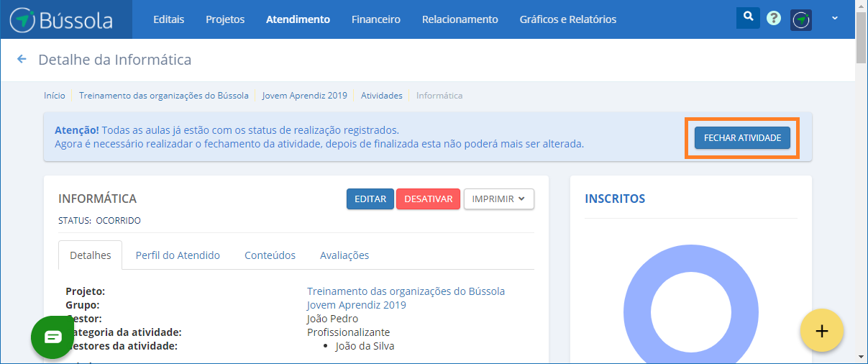Screen dimensions: 868x364
Task: Expand the account menu chevron
Action: [x=835, y=19]
